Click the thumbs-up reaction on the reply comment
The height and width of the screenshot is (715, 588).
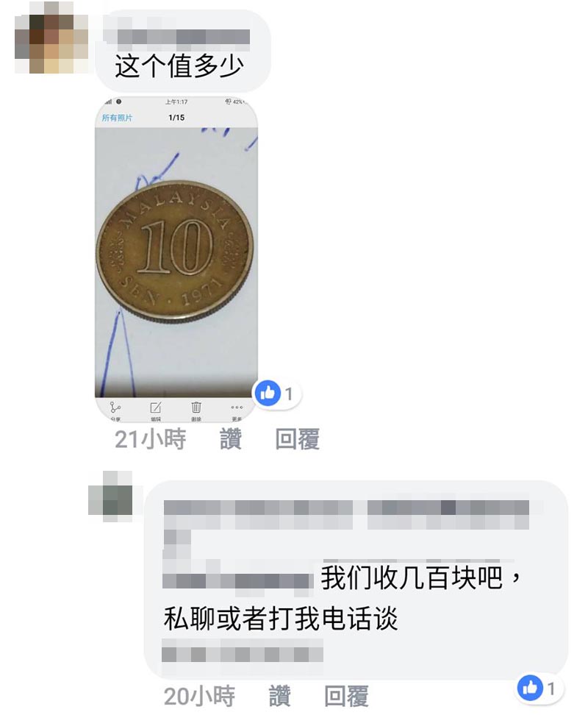530,688
